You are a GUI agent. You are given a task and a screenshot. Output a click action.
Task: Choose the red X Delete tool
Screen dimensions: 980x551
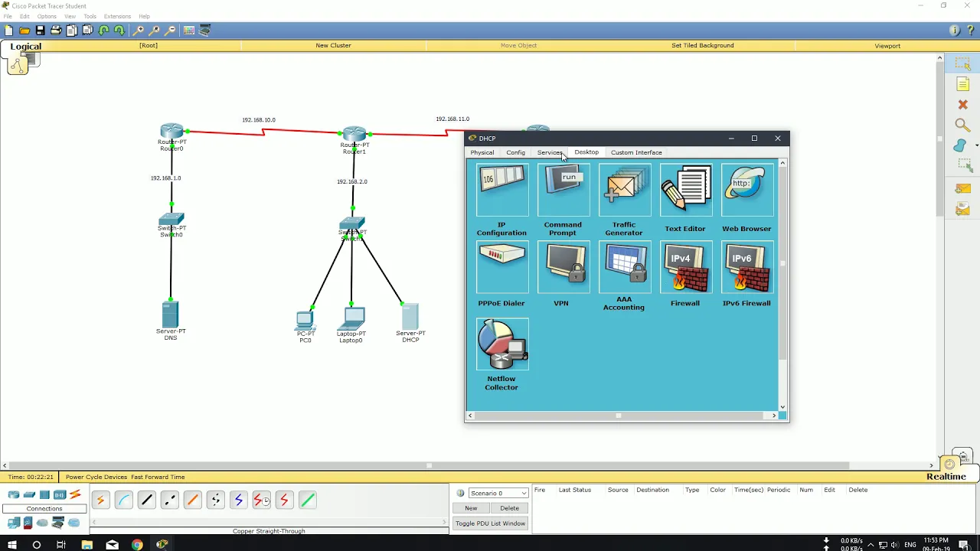pos(963,104)
